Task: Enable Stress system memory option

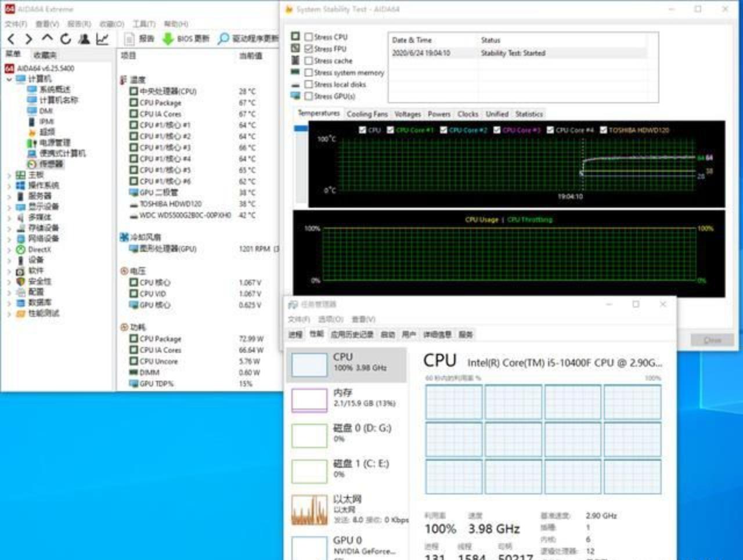Action: [309, 73]
